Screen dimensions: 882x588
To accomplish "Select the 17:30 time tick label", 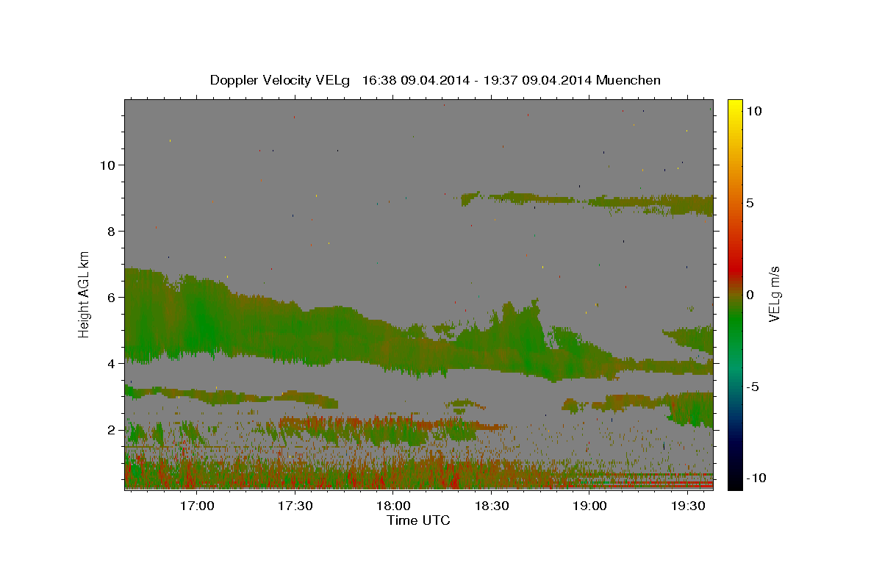I will 295,506.
